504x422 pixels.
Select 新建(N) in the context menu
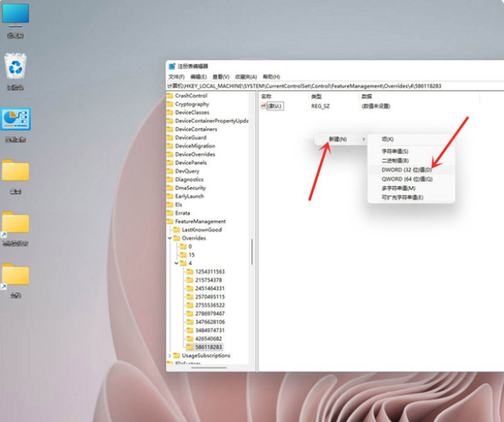pyautogui.click(x=338, y=139)
